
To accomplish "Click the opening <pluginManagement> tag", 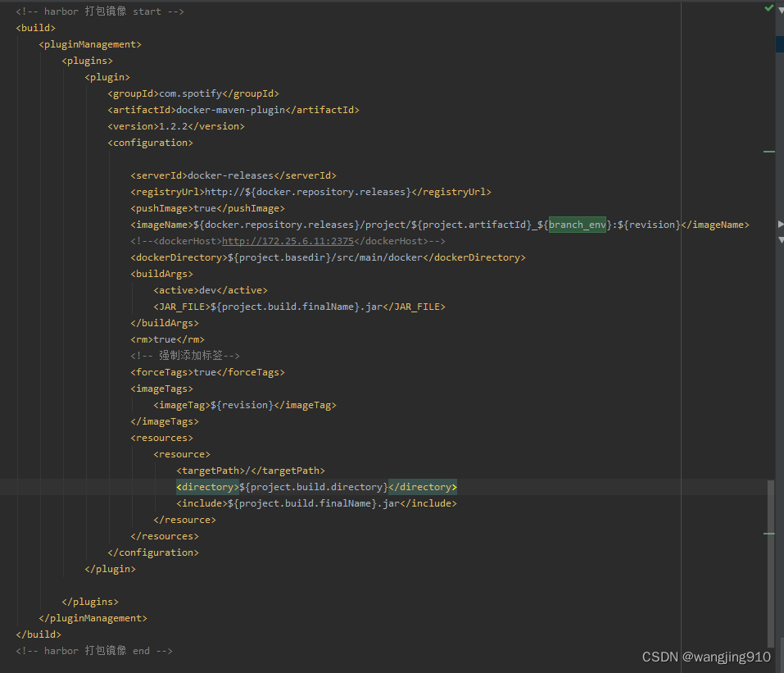I will tap(90, 44).
